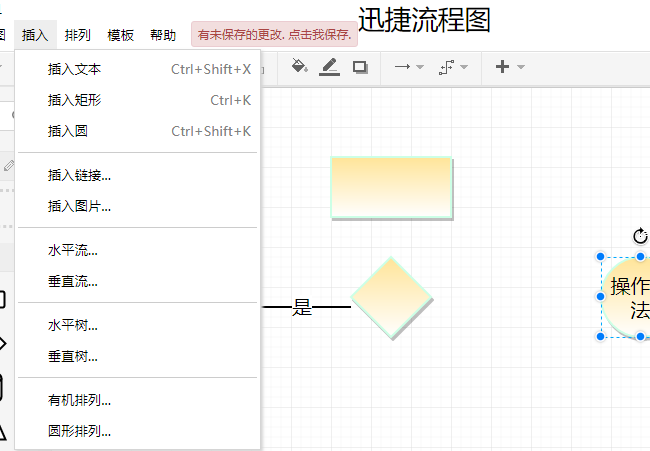Open the 排列 menu
650x451 pixels.
[78, 35]
